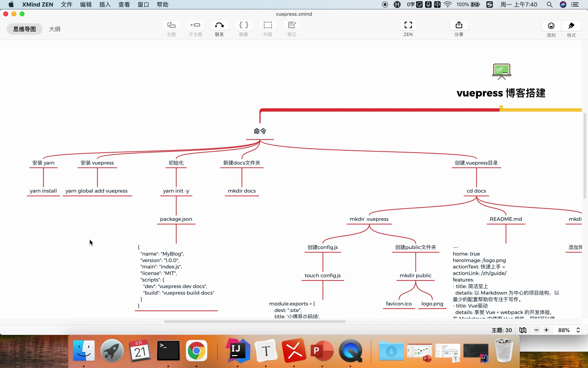Open the 格式 (Format) panel

pos(571,26)
